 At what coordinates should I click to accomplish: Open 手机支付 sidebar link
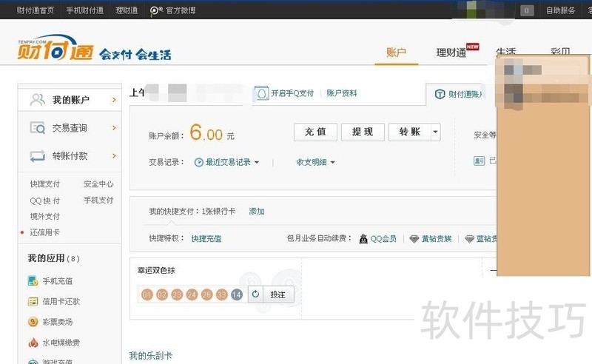(98, 200)
